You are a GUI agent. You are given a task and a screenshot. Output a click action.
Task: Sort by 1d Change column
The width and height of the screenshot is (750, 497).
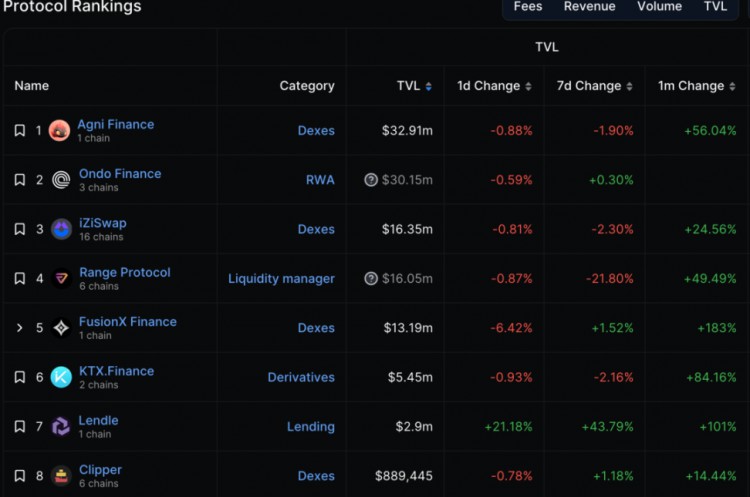click(x=494, y=86)
